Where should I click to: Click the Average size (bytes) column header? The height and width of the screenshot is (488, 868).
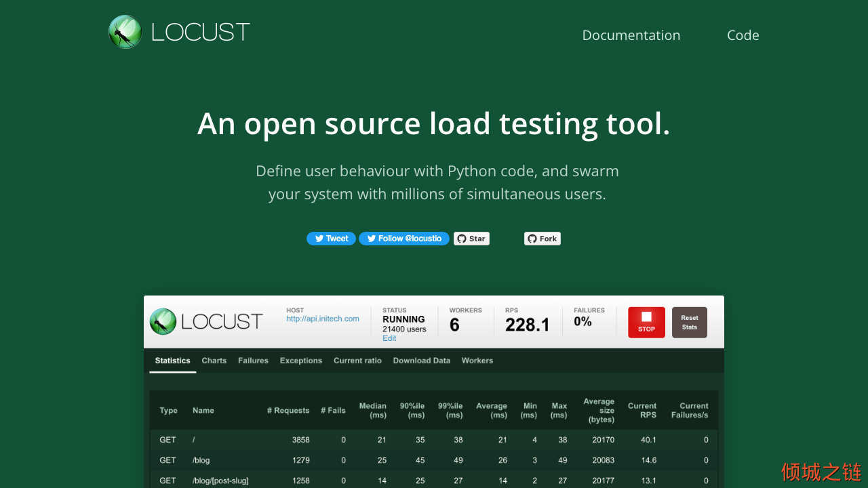pyautogui.click(x=599, y=410)
